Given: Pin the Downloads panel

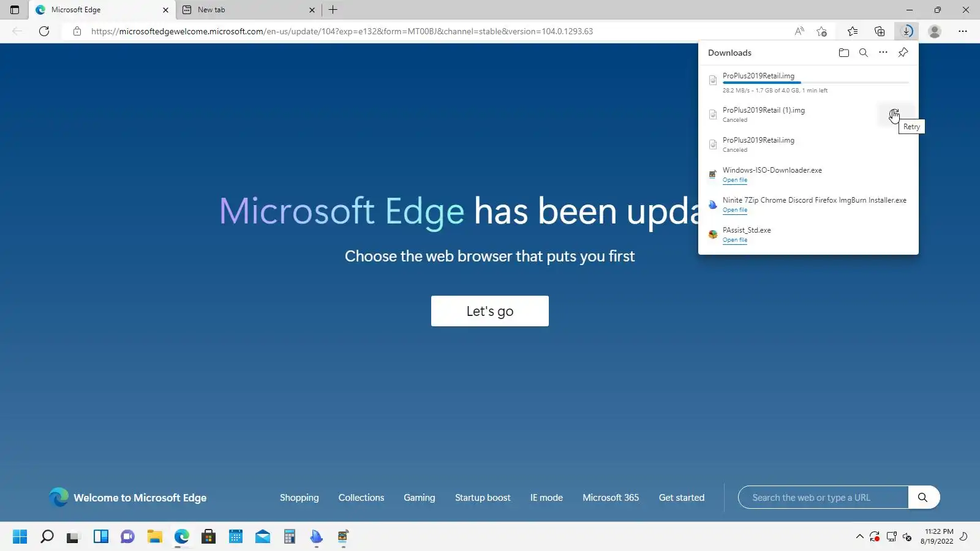Looking at the screenshot, I should point(903,53).
